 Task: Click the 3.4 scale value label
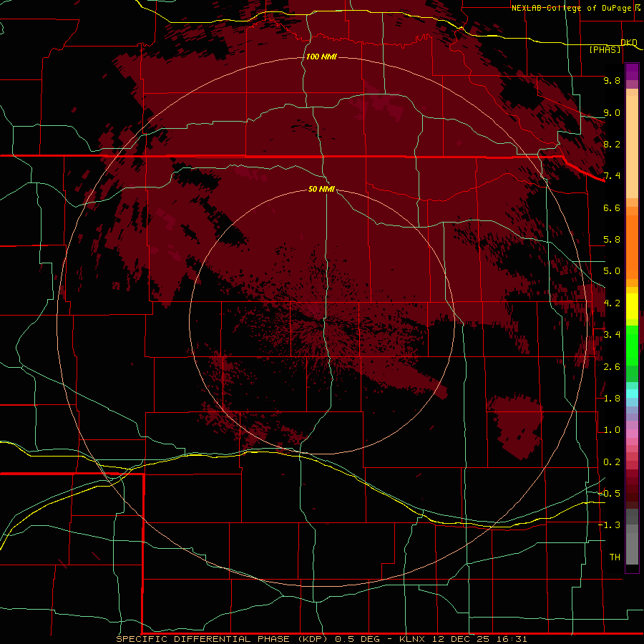612,335
